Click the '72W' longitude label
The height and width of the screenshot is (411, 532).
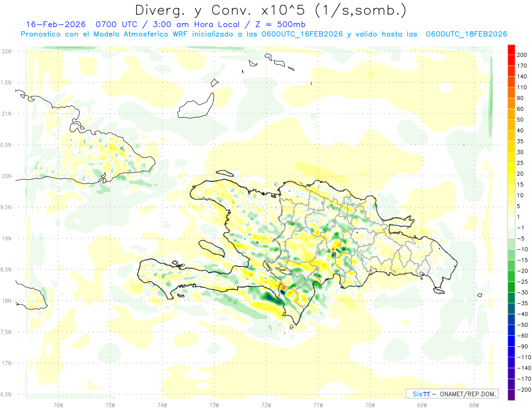point(266,405)
